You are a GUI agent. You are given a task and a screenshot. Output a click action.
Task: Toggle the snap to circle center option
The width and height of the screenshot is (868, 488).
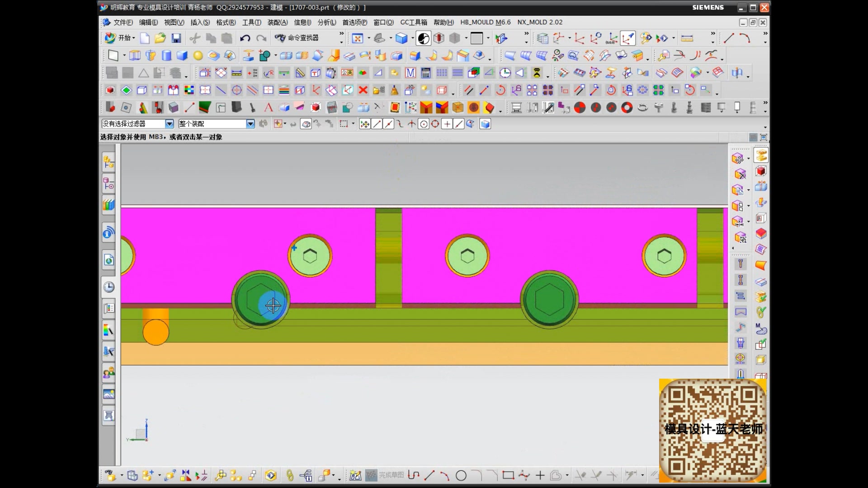point(424,124)
